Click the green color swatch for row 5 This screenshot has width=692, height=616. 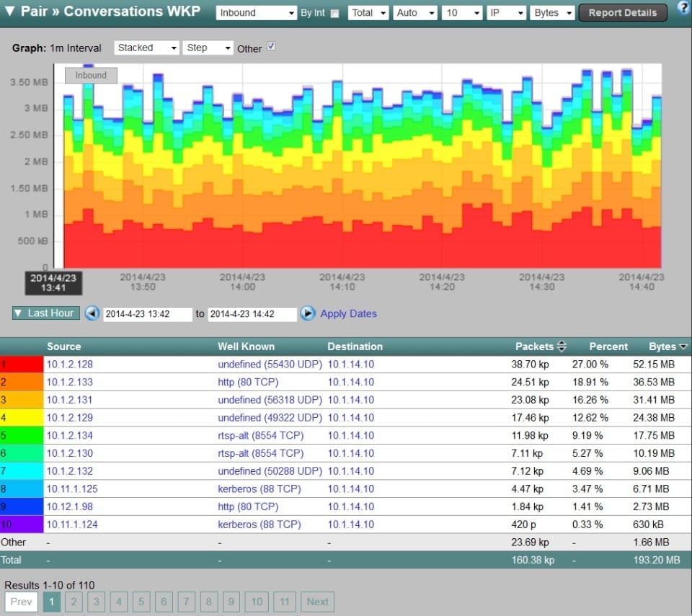pyautogui.click(x=22, y=436)
